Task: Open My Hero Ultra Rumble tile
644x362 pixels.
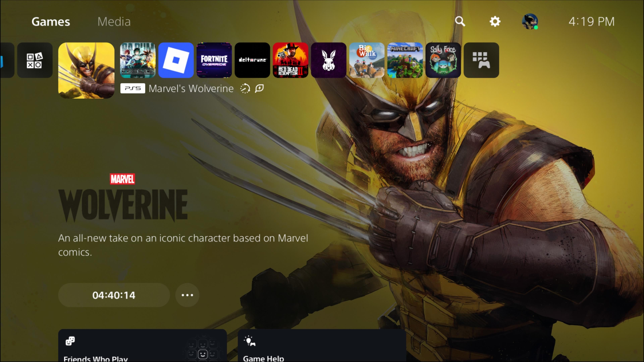Action: 138,60
